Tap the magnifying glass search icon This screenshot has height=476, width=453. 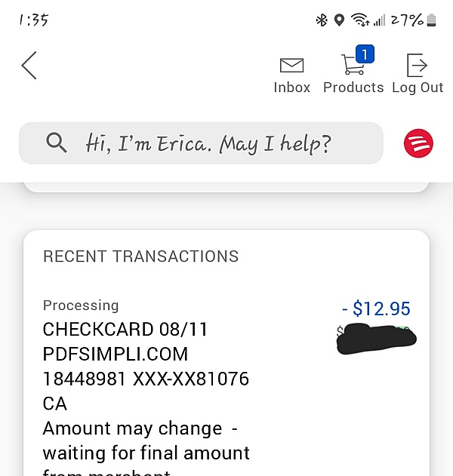pos(57,143)
